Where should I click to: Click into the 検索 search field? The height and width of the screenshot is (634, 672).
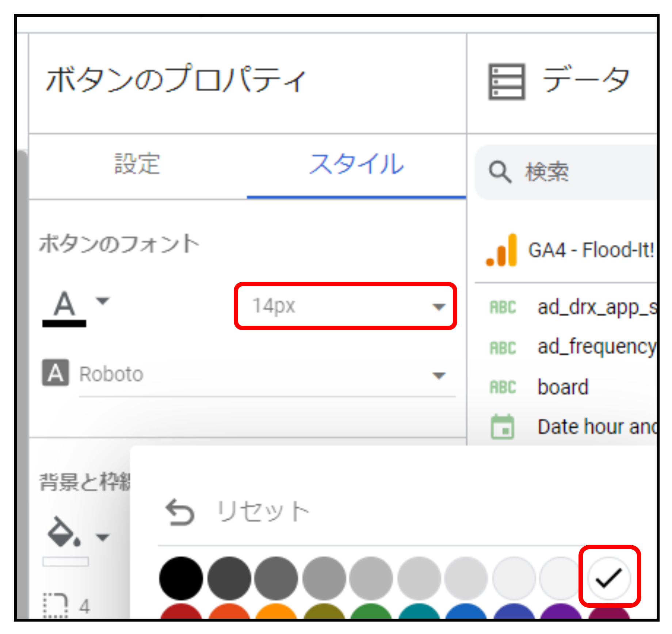tap(584, 172)
